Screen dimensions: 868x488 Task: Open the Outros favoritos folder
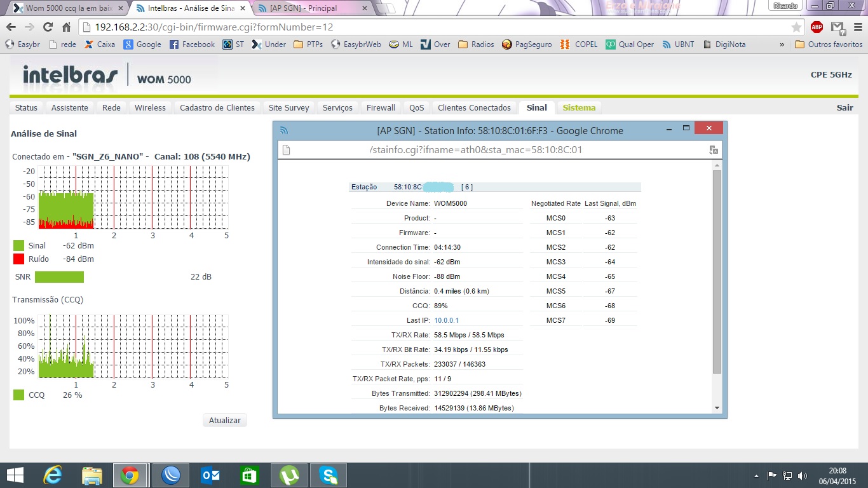829,44
